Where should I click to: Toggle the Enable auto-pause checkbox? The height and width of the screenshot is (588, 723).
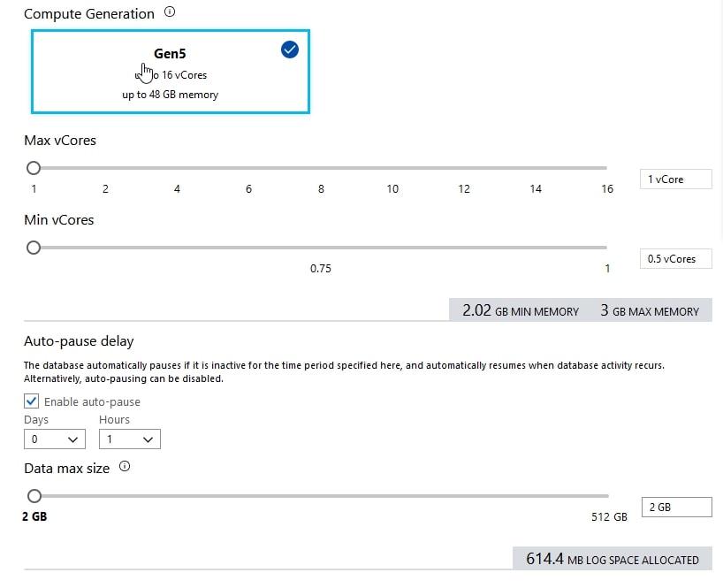point(34,401)
